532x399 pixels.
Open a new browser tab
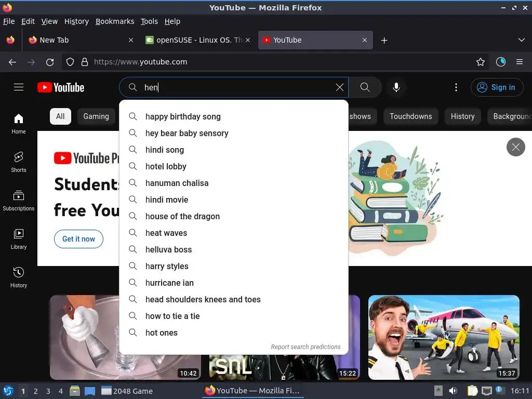pos(384,41)
